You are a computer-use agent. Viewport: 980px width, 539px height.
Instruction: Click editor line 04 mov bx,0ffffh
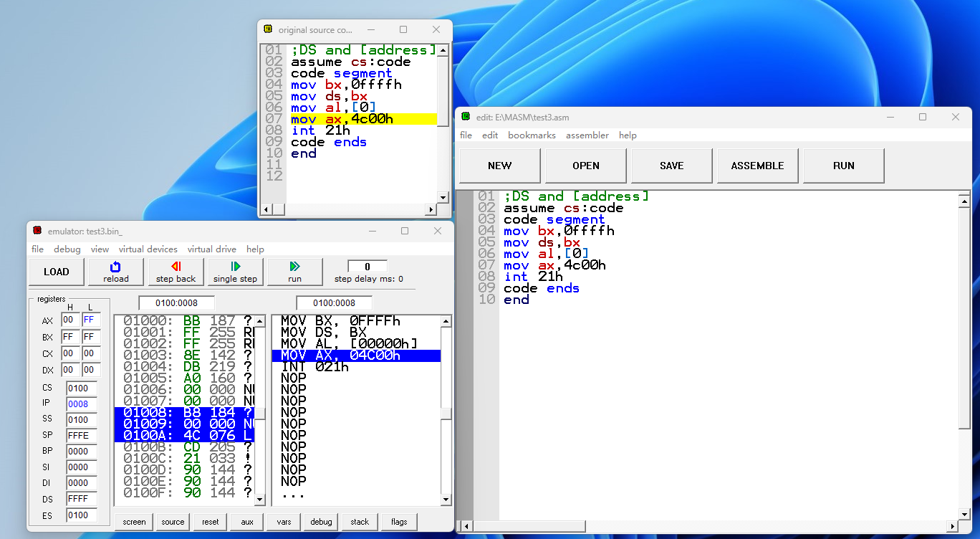pyautogui.click(x=559, y=231)
